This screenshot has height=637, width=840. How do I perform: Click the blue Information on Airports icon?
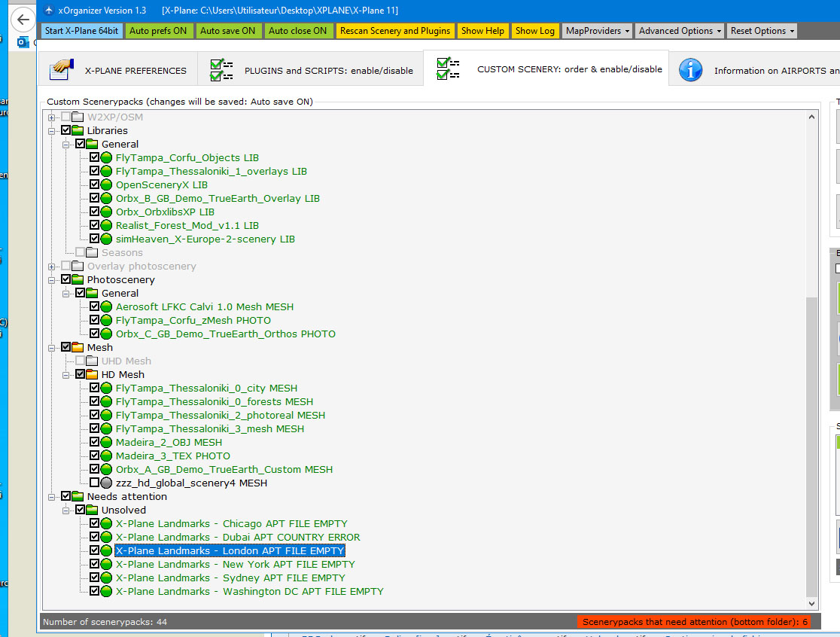click(x=690, y=70)
